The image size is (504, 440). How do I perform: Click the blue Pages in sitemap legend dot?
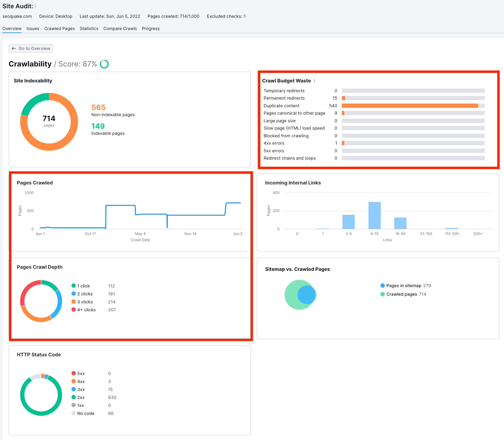point(382,285)
